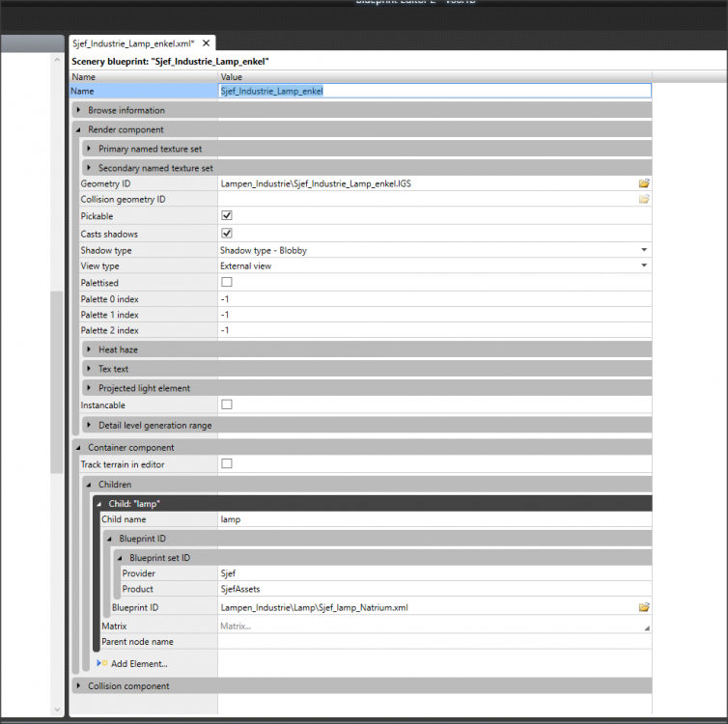Enable the Instancable checkbox

coord(227,404)
